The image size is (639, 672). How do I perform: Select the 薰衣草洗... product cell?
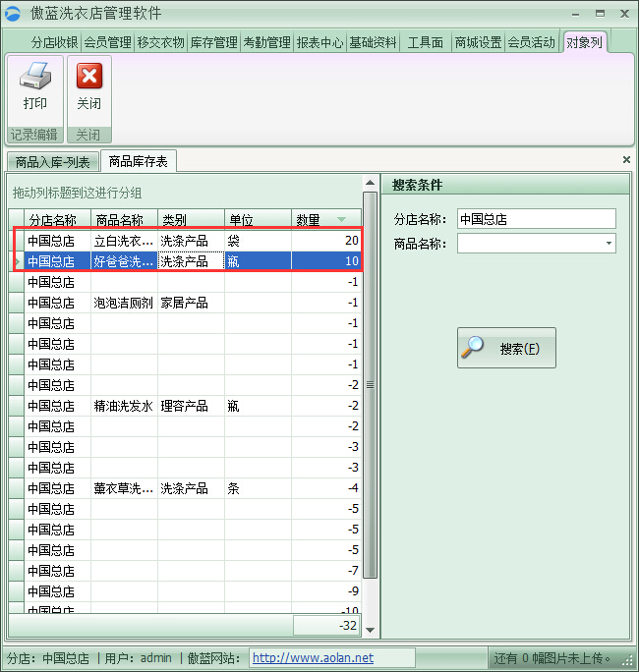click(124, 487)
